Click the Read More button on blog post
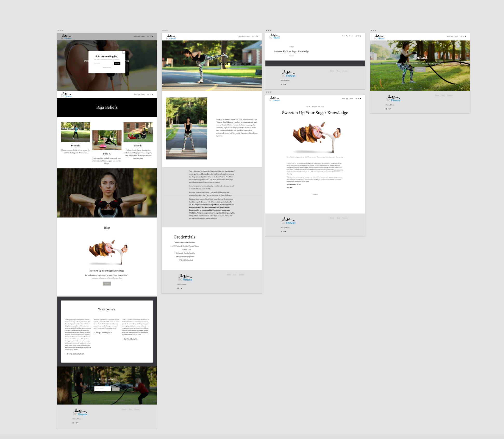 (x=107, y=283)
